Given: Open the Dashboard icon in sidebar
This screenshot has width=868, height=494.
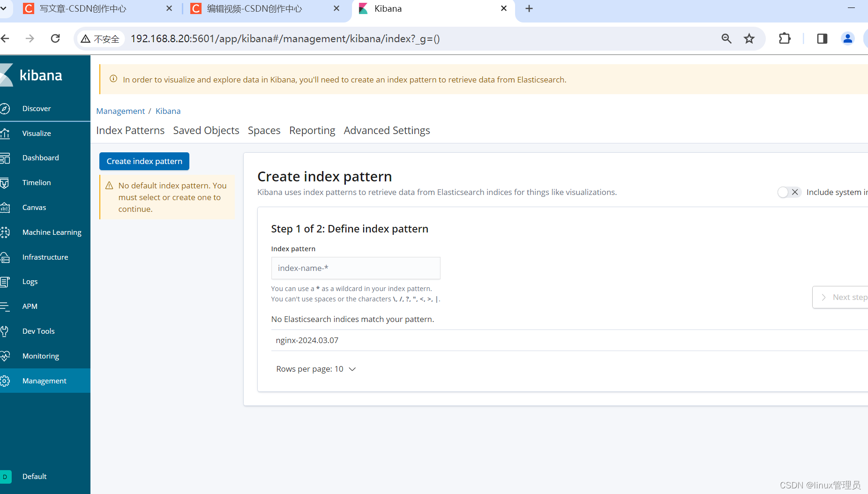Looking at the screenshot, I should pos(5,158).
